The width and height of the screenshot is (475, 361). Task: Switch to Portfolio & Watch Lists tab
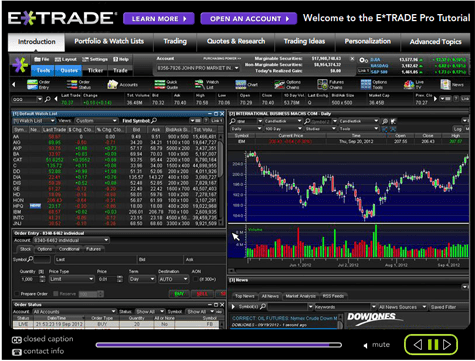point(109,41)
